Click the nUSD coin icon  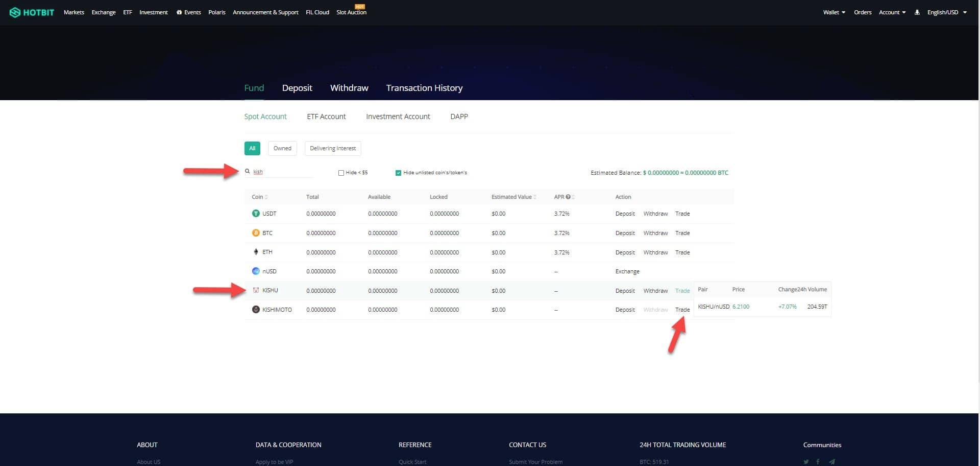(x=256, y=271)
